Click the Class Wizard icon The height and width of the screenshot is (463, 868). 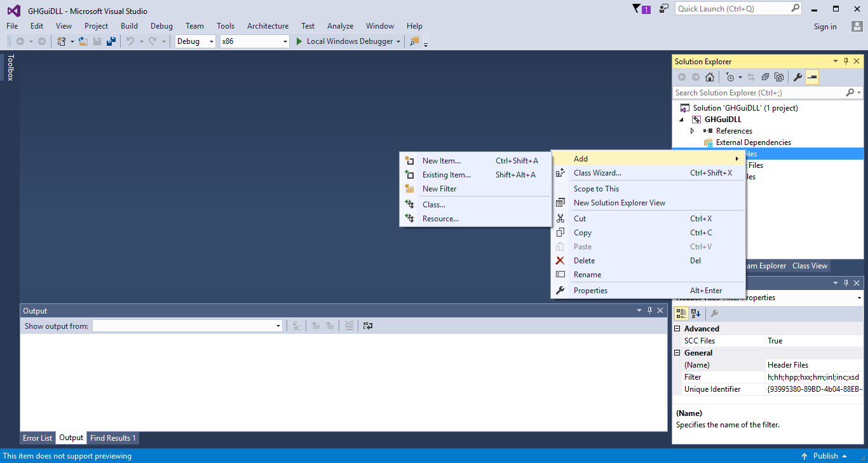[x=560, y=173]
